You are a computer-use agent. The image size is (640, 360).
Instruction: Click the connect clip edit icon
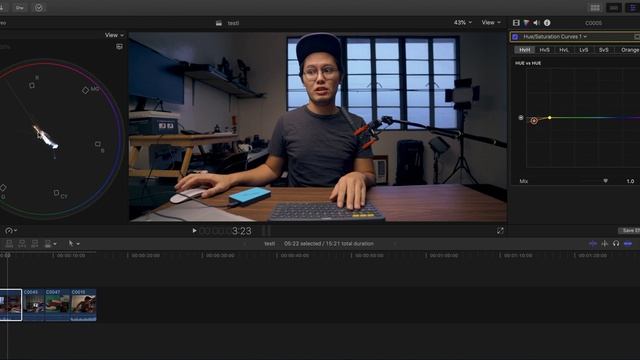click(x=9, y=244)
